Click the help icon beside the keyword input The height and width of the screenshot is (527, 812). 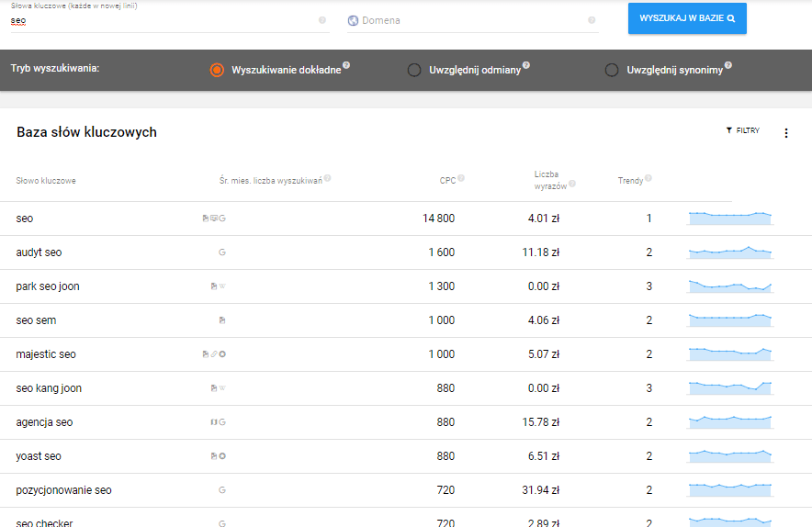tap(321, 20)
